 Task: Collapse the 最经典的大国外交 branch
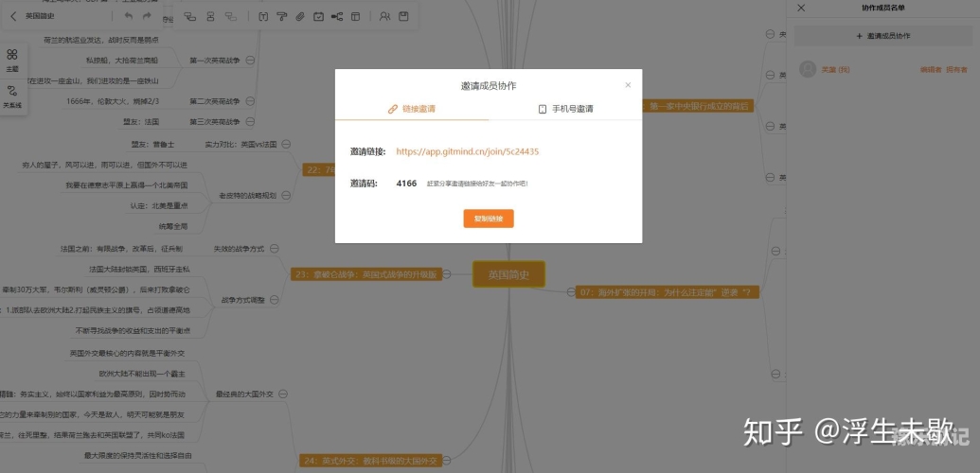pos(282,394)
